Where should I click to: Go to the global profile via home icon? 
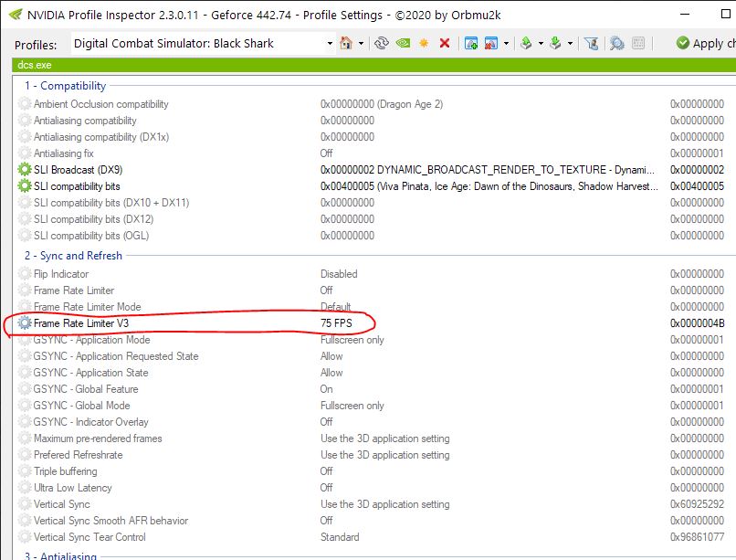point(346,43)
